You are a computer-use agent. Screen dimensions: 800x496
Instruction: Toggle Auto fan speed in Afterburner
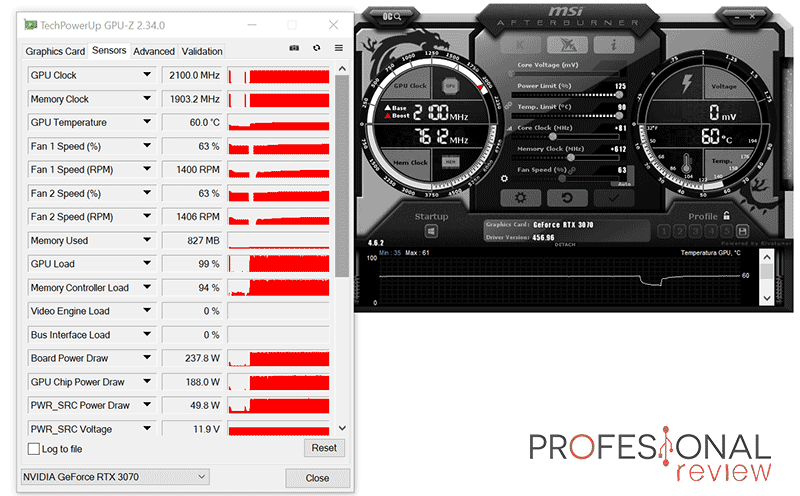click(624, 183)
